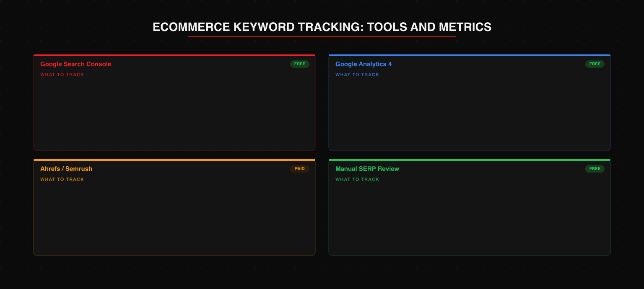Image resolution: width=644 pixels, height=289 pixels.
Task: Click the FREE badge on Manual SERP Review
Action: (x=595, y=169)
